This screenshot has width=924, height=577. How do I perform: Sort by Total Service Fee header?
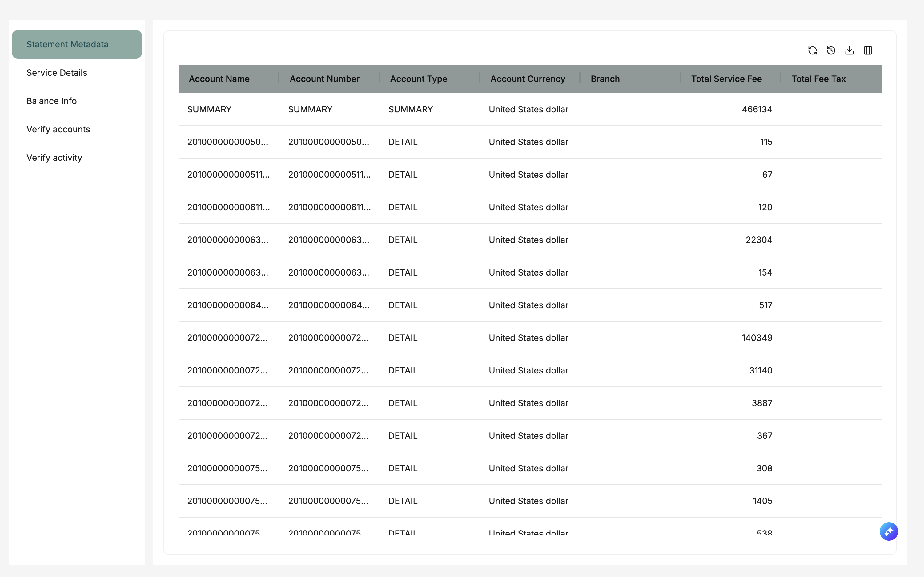726,79
